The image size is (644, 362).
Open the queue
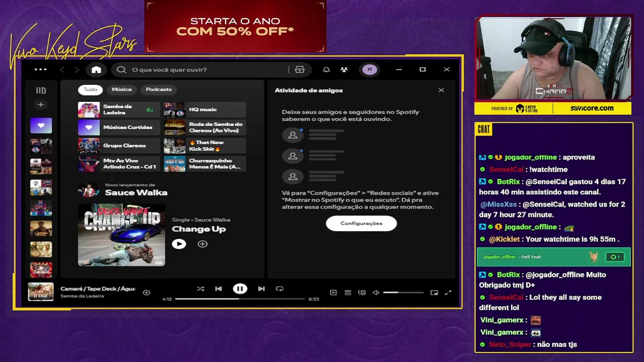click(x=347, y=293)
